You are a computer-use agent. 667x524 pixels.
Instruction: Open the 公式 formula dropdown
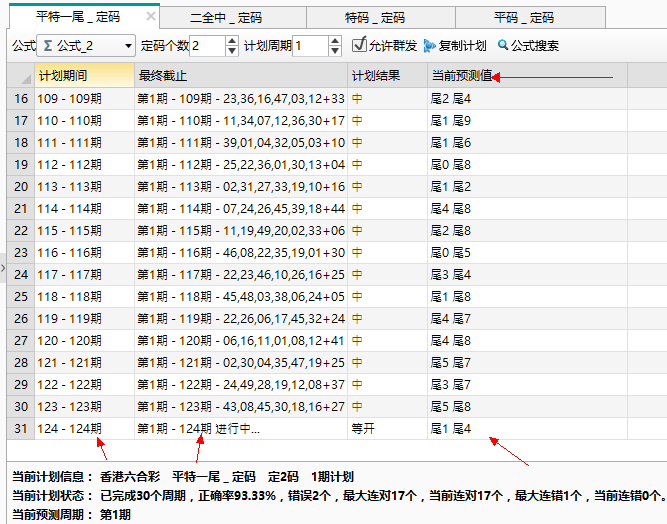128,46
